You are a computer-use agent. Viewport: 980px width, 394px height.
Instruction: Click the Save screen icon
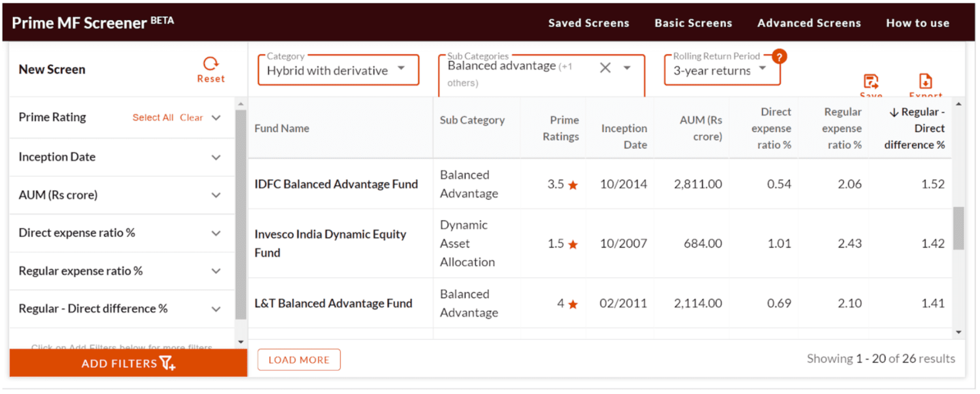(x=870, y=82)
